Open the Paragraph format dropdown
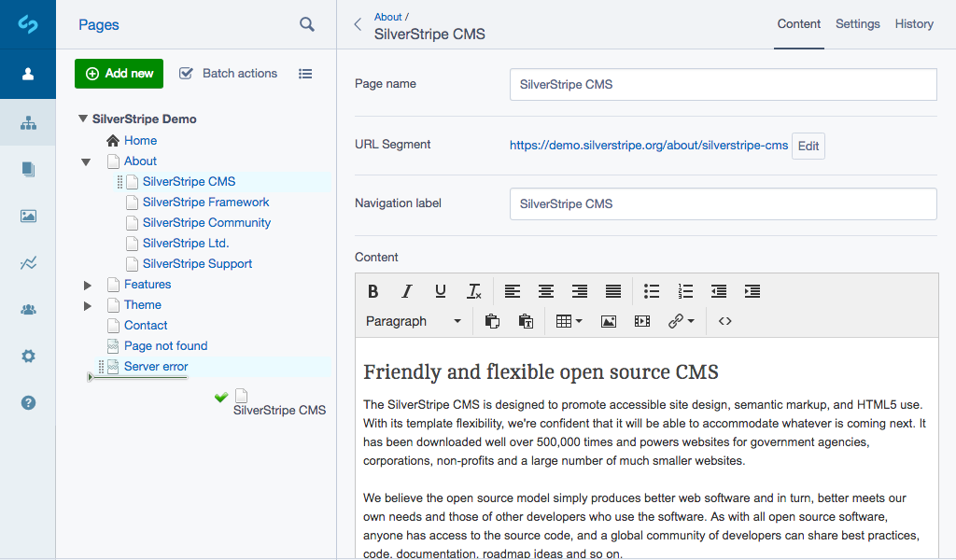Screen dimensions: 956x560 [x=414, y=321]
